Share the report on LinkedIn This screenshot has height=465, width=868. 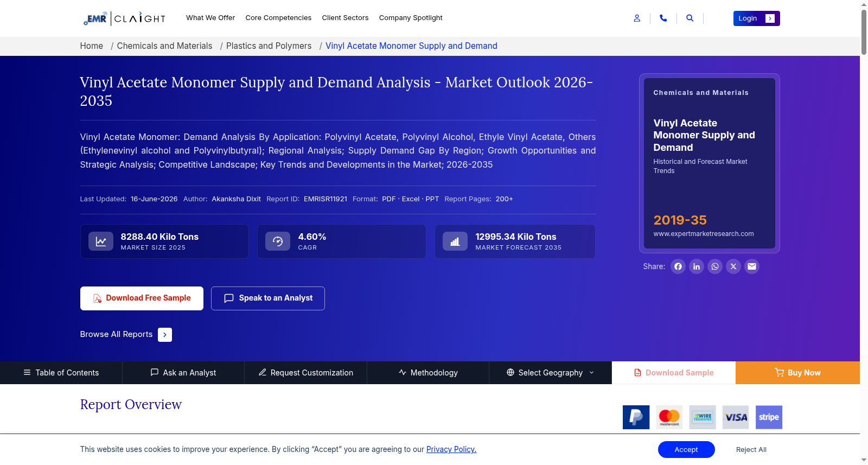(x=697, y=266)
